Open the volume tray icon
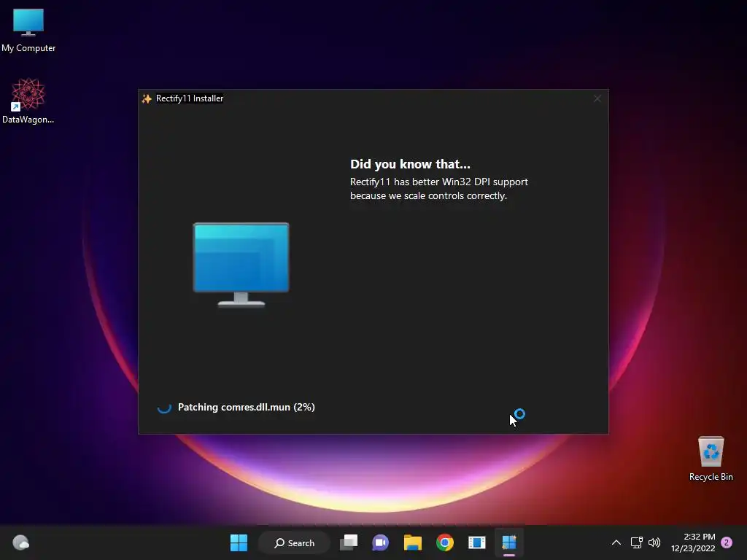The height and width of the screenshot is (560, 747). (654, 542)
